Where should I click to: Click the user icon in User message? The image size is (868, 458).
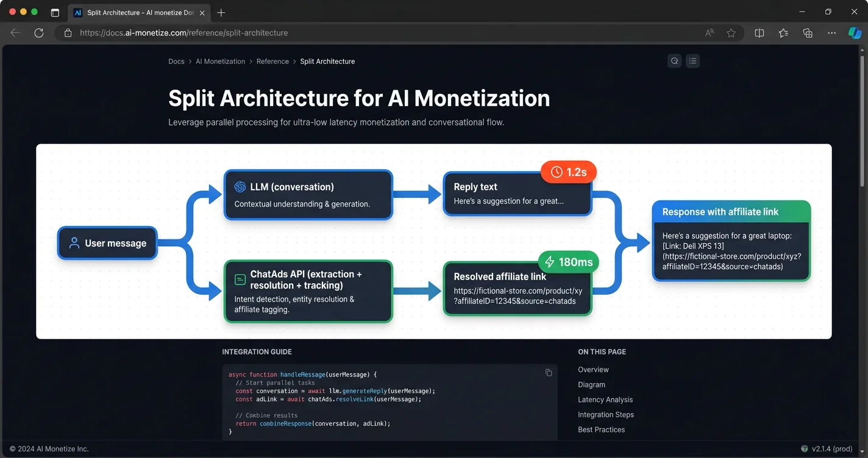click(x=74, y=243)
